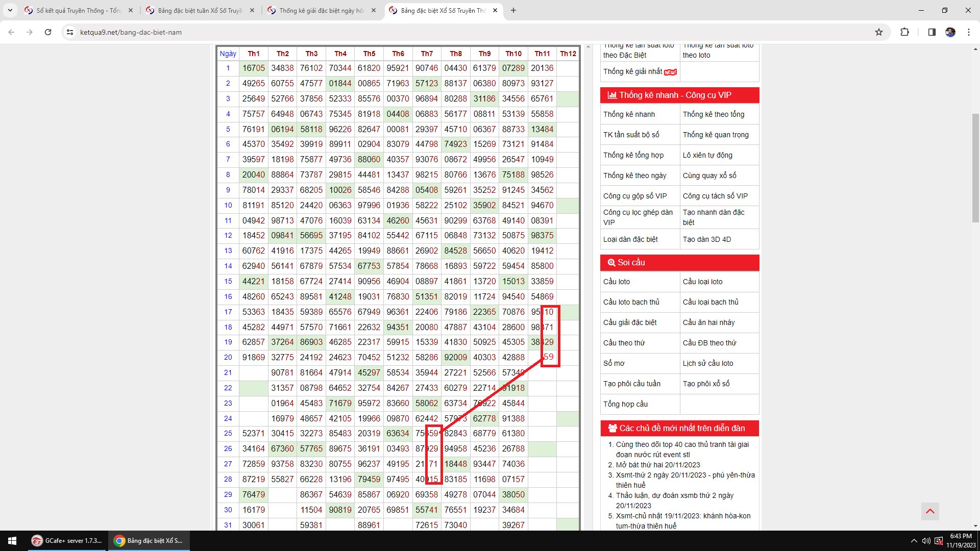
Task: Open the Windows Start button
Action: (x=12, y=540)
